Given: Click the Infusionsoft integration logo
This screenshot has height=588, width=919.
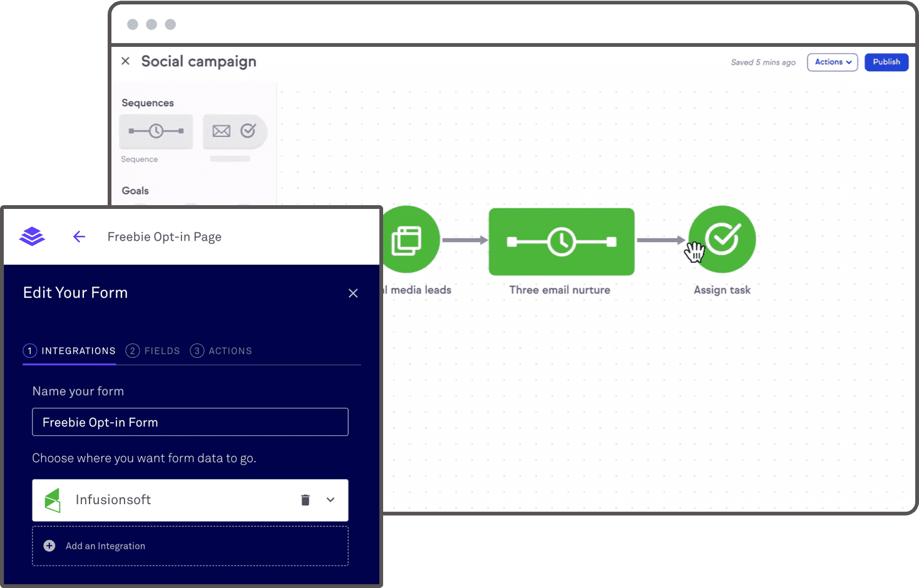Looking at the screenshot, I should [x=53, y=500].
